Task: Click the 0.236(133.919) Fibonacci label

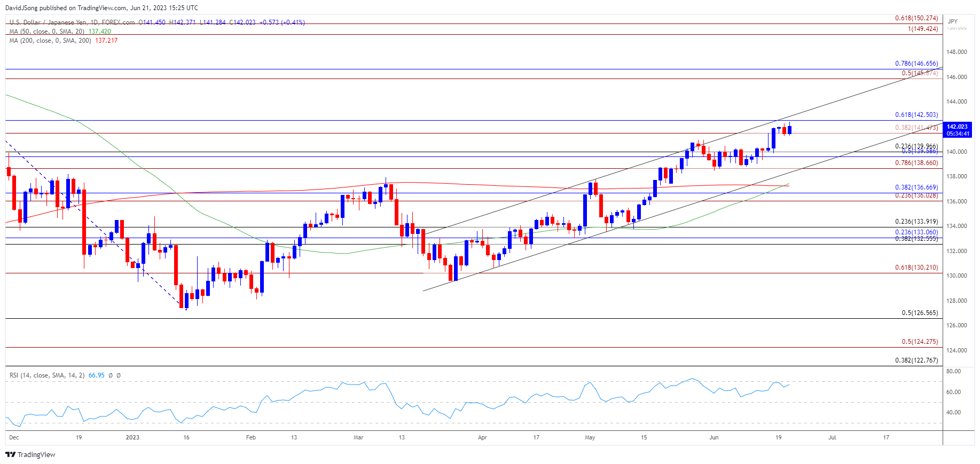Action: click(x=916, y=222)
